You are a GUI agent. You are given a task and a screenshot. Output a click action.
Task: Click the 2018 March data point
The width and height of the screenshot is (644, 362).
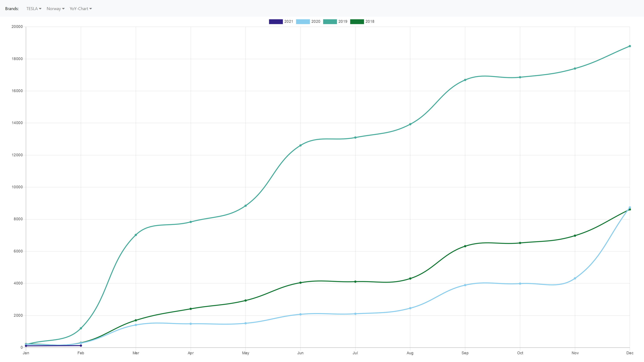(x=136, y=320)
